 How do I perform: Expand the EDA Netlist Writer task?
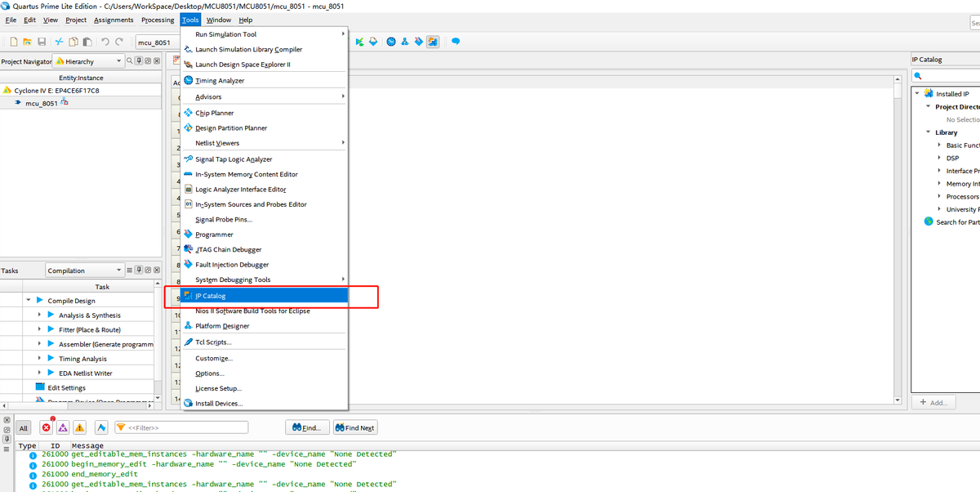40,373
